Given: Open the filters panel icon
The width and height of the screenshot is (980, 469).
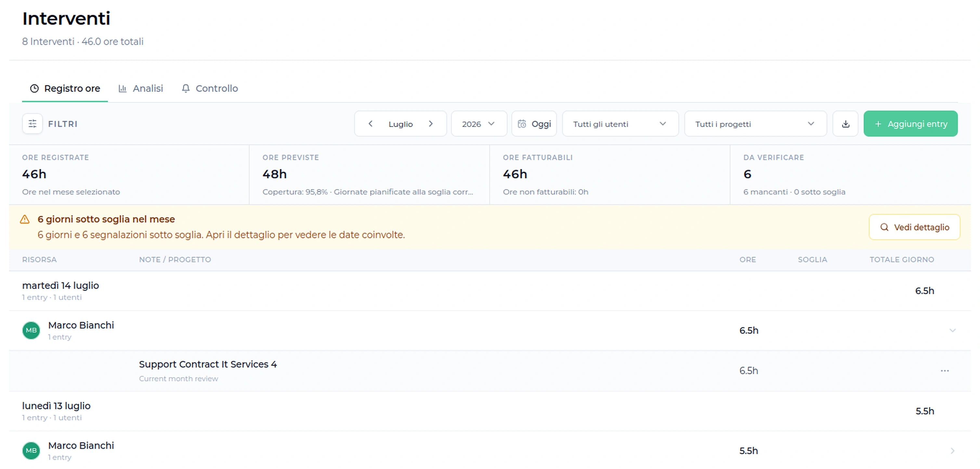Looking at the screenshot, I should pos(32,124).
